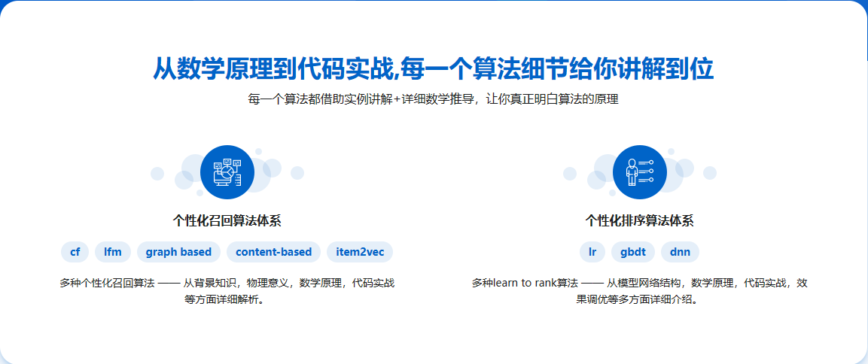Click the gbdt tag
The image size is (868, 364).
tap(633, 252)
